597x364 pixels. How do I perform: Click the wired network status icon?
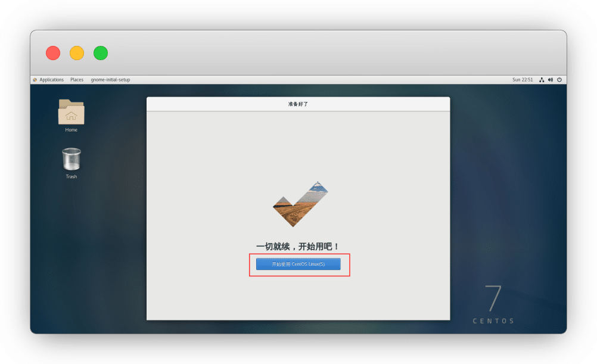(x=542, y=80)
